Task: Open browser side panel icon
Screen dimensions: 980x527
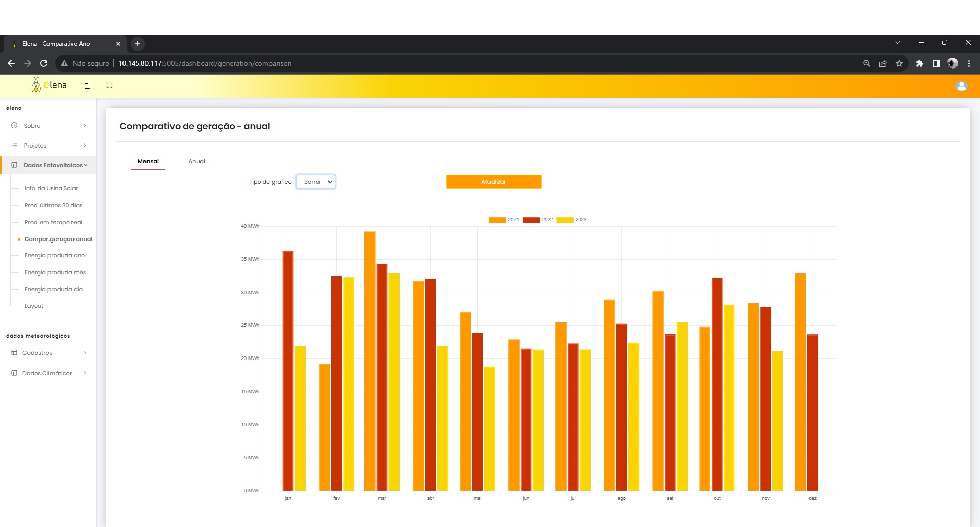Action: tap(936, 63)
